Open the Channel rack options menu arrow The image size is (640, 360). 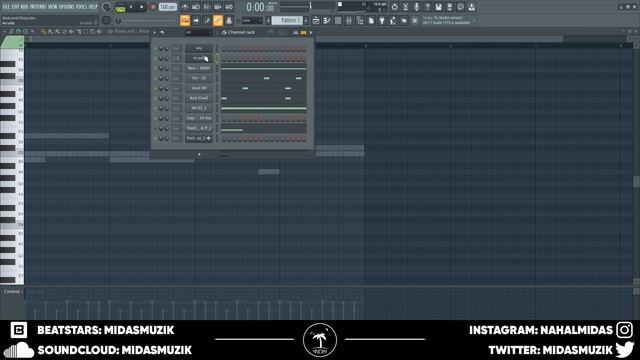(154, 32)
